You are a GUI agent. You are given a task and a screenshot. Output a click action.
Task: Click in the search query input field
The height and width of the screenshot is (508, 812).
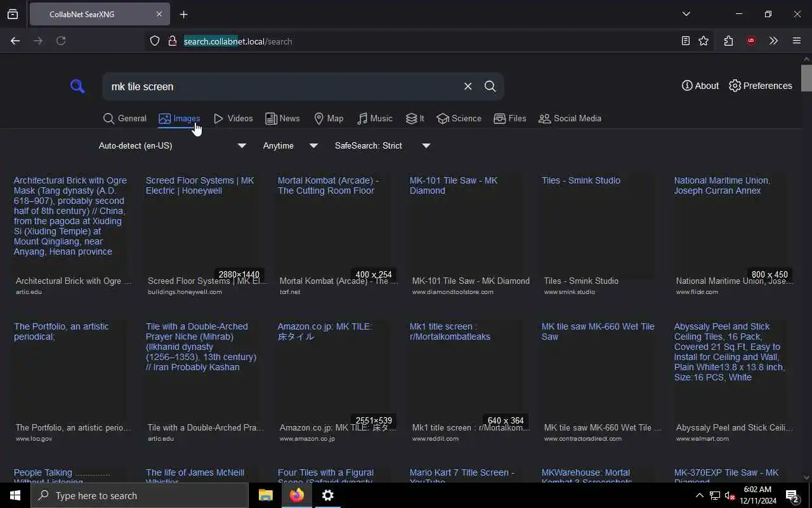[282, 86]
